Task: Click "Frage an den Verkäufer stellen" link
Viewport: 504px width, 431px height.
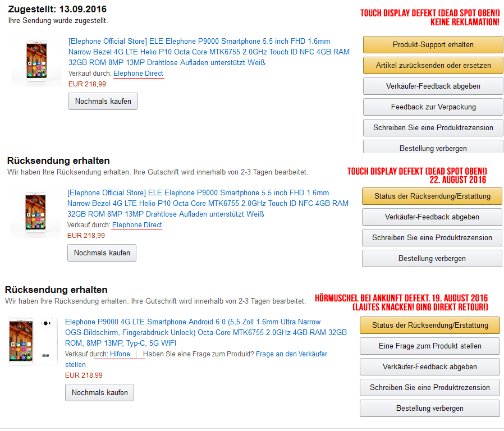Action: click(291, 354)
